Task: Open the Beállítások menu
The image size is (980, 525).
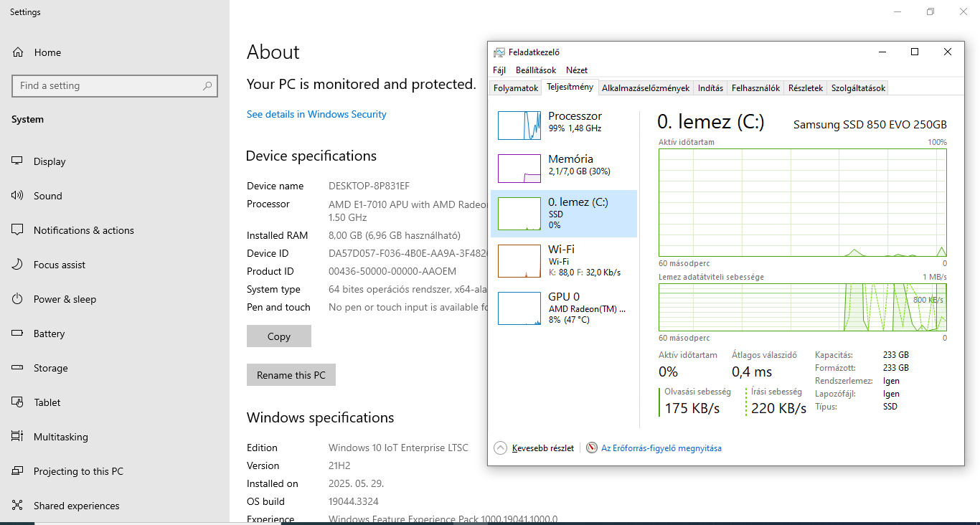Action: (x=535, y=70)
